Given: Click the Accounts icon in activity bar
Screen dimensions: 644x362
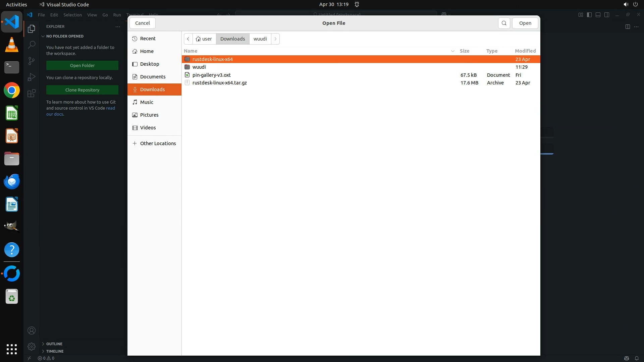Looking at the screenshot, I should point(32,330).
